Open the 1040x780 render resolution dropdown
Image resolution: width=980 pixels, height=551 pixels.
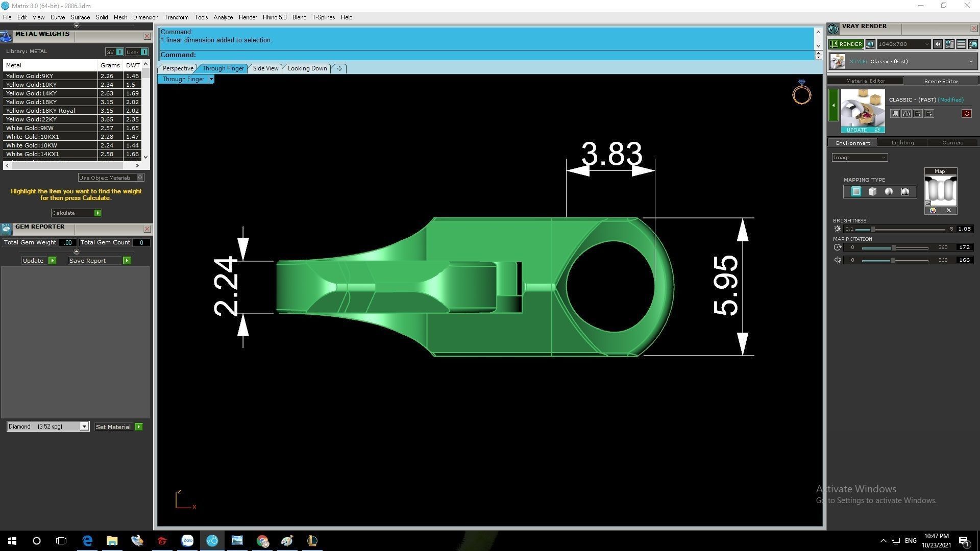tap(903, 44)
